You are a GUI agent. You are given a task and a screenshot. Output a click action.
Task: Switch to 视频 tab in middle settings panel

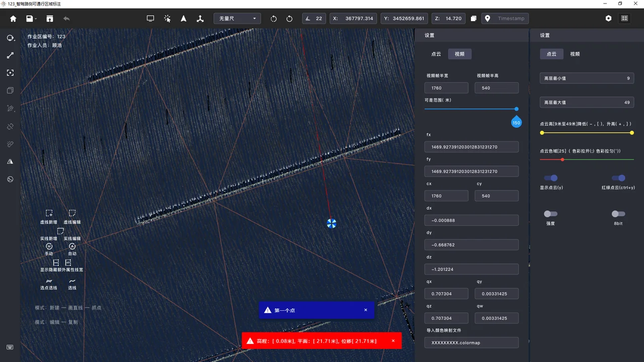[459, 54]
